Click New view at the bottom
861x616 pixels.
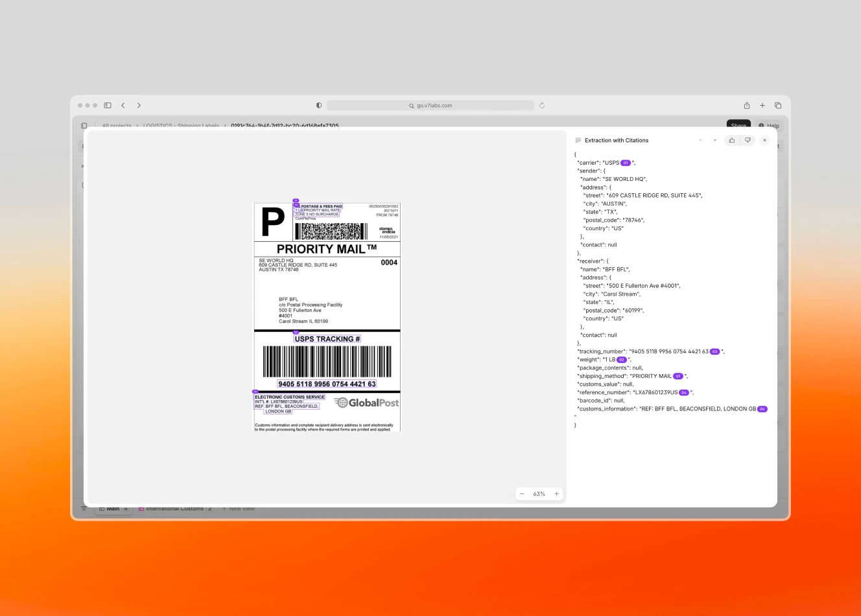click(239, 509)
